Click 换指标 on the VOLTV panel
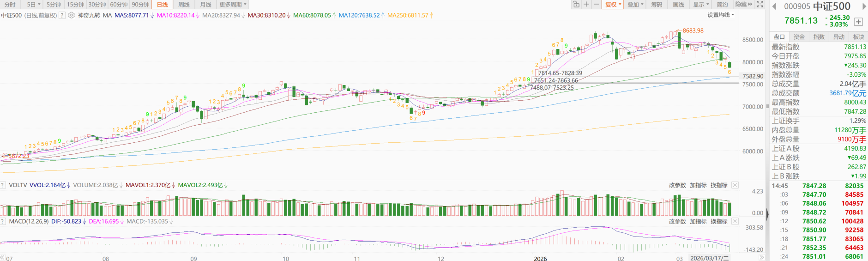 pos(719,185)
